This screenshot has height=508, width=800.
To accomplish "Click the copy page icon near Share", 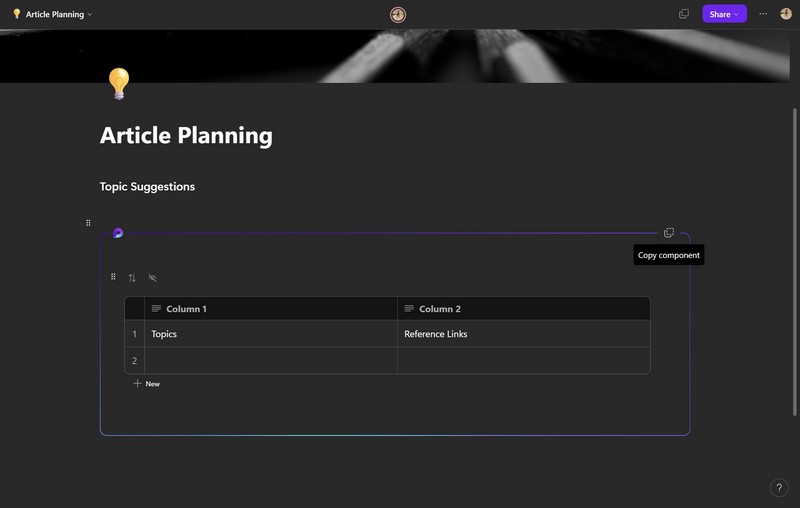I will tap(684, 14).
